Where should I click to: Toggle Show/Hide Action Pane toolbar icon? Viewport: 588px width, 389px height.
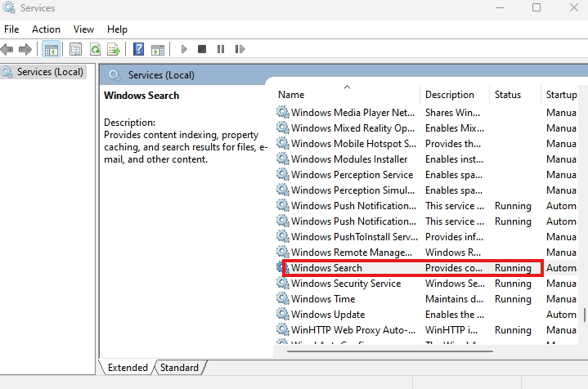coord(158,50)
